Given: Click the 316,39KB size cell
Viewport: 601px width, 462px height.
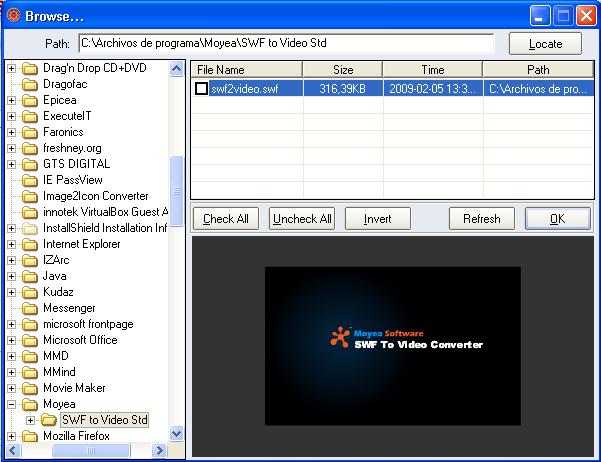Looking at the screenshot, I should click(x=343, y=89).
